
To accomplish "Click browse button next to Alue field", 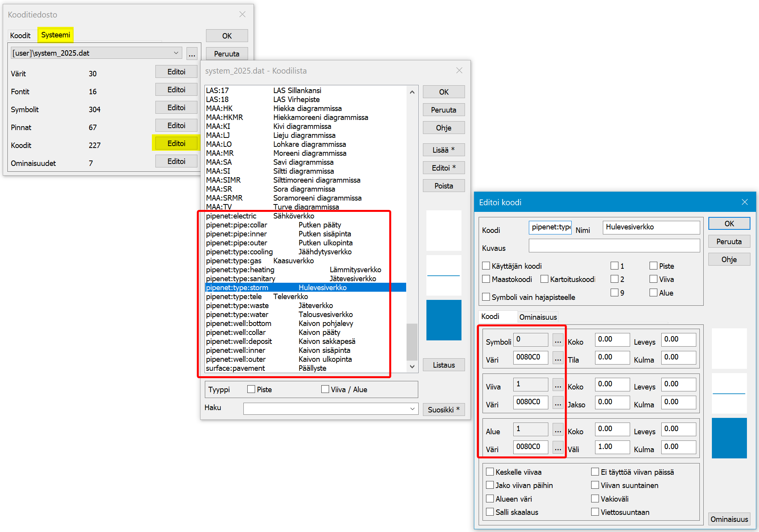I will point(558,430).
